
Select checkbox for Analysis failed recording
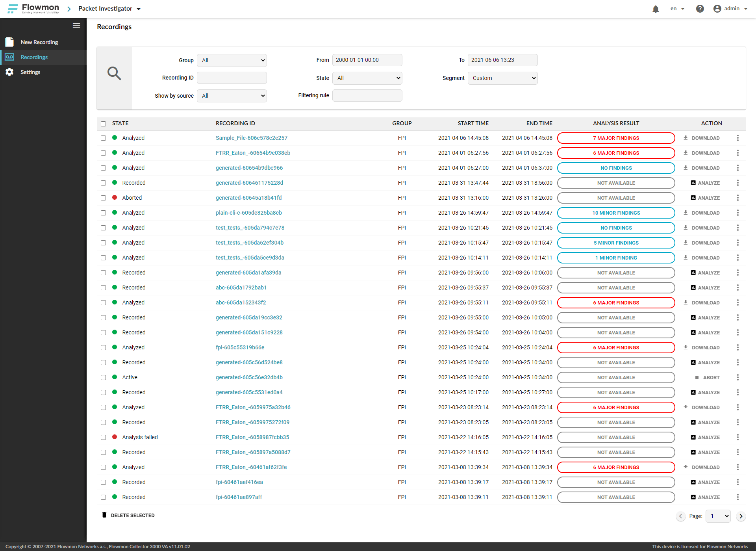103,437
